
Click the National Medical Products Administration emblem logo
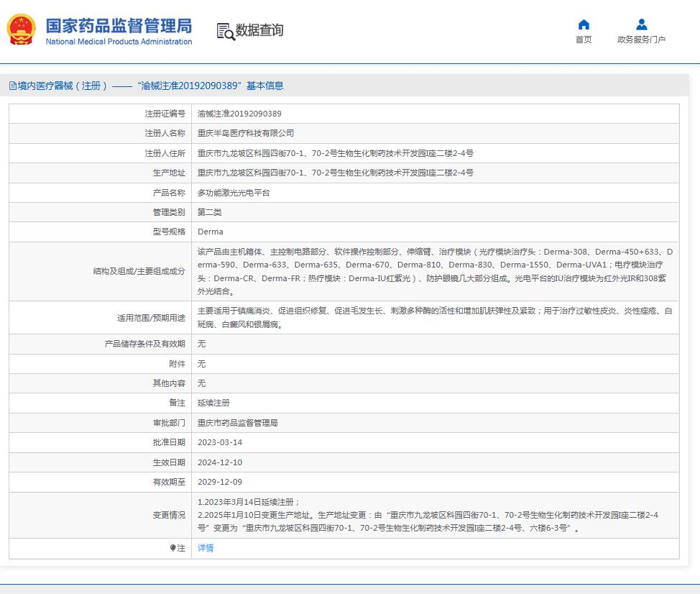coord(20,29)
